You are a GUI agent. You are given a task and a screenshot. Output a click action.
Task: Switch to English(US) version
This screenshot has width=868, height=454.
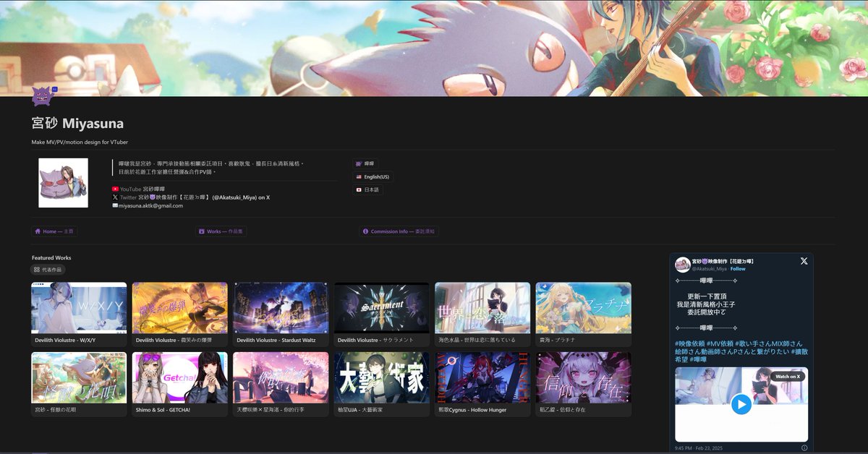pyautogui.click(x=373, y=177)
